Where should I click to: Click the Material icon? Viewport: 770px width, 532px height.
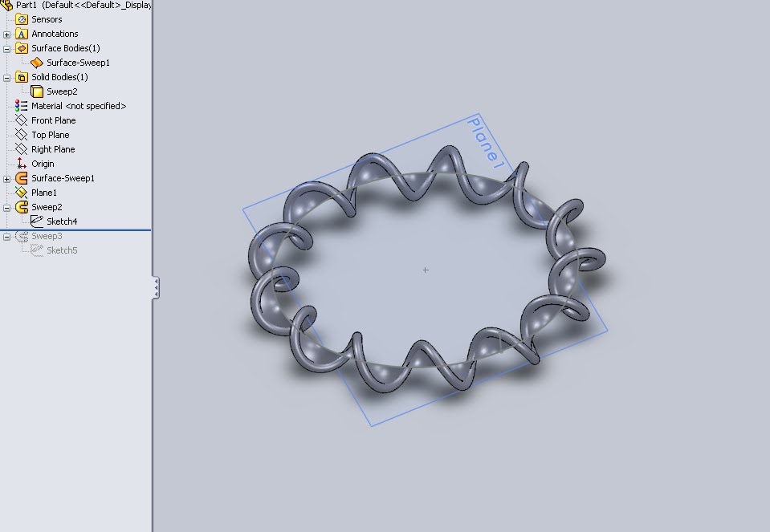coord(21,106)
